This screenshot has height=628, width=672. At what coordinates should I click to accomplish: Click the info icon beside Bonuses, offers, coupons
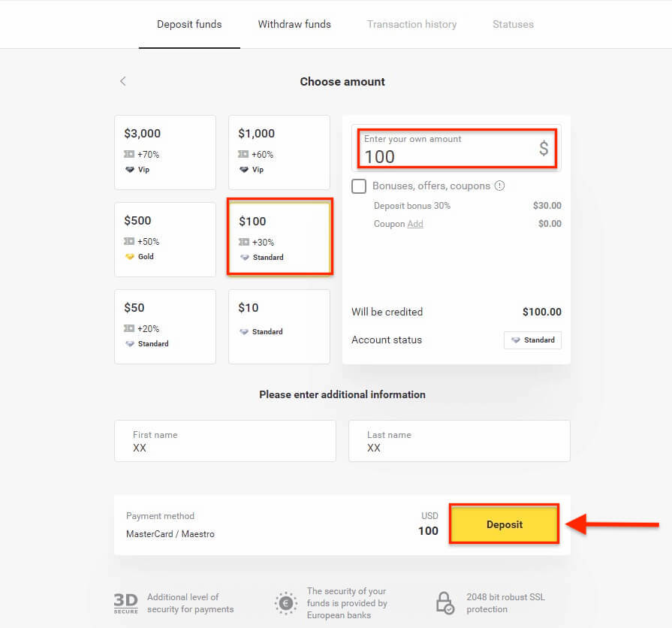pos(500,186)
